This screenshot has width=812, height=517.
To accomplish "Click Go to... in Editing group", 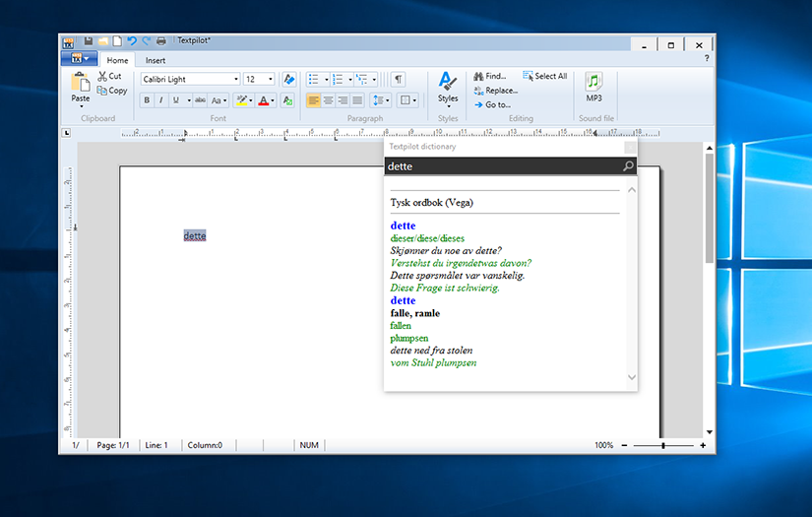I will 492,104.
